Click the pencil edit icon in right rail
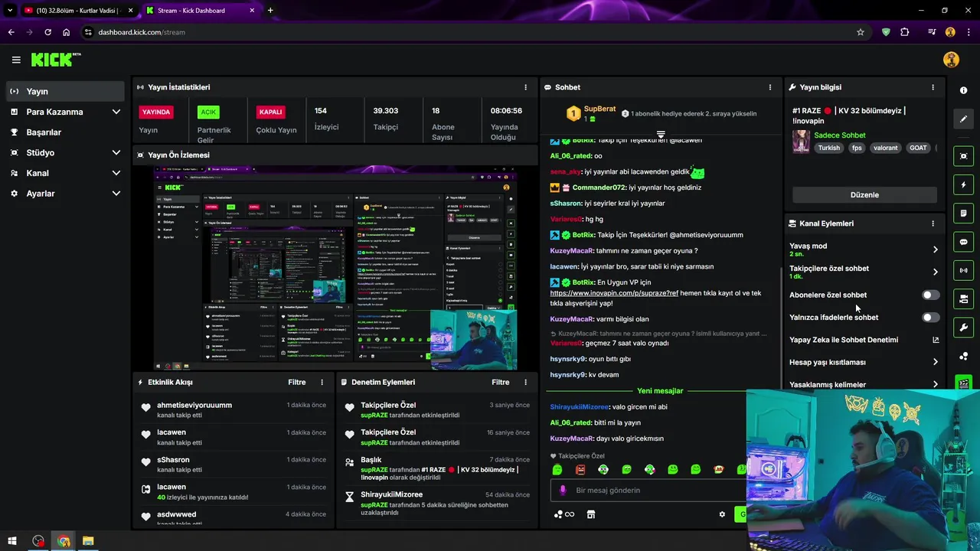This screenshot has width=980, height=551. pyautogui.click(x=963, y=119)
